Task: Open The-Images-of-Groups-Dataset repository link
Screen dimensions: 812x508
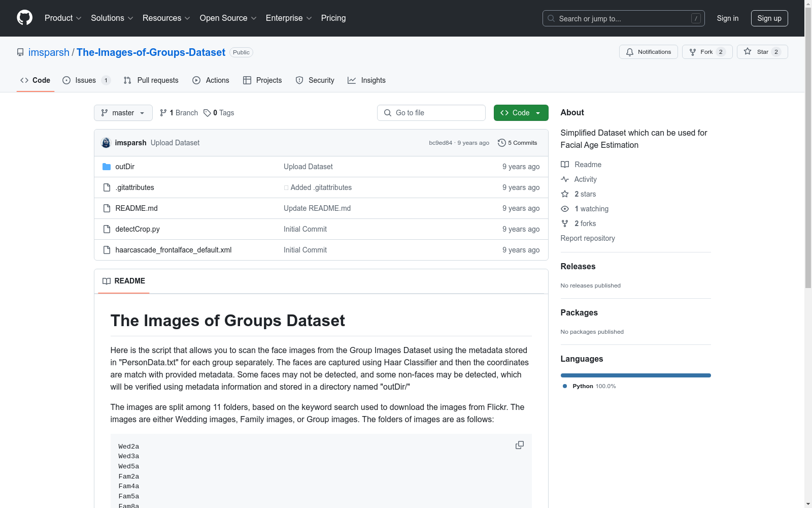Action: pos(151,52)
